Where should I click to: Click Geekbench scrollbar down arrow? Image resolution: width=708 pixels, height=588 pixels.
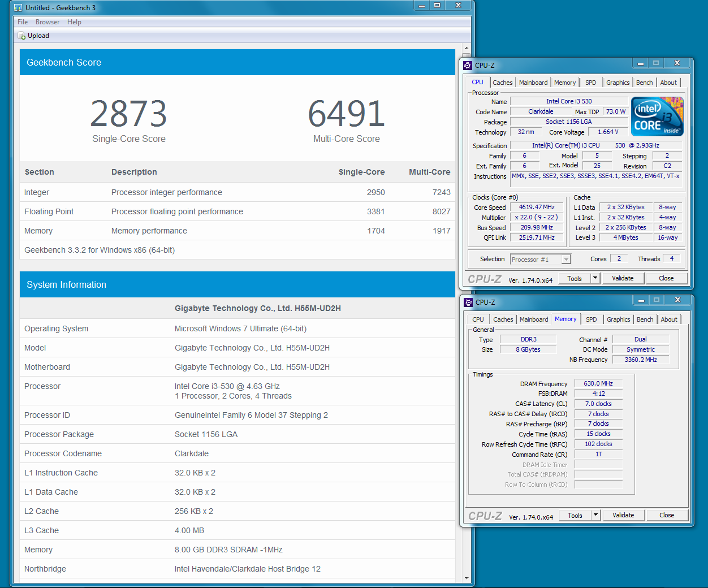pos(467,578)
